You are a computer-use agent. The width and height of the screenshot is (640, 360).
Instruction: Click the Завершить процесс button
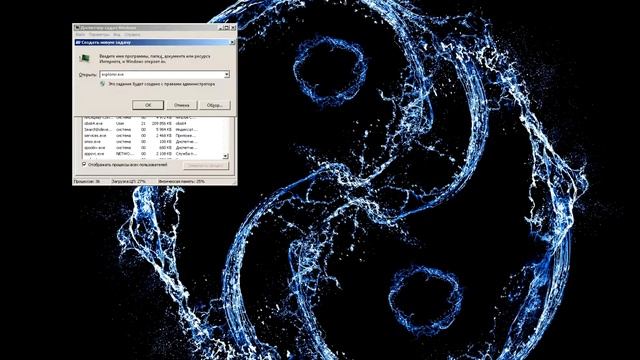pos(206,165)
